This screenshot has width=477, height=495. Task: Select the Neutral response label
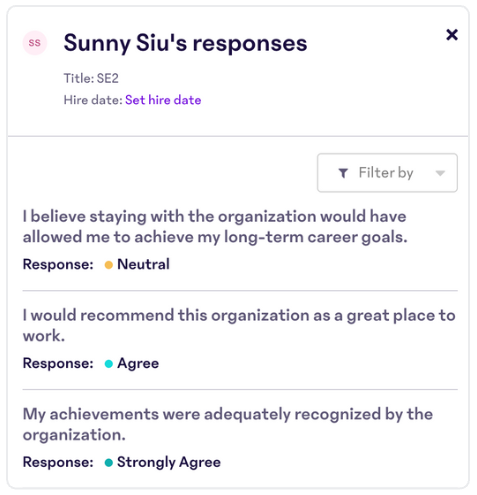pyautogui.click(x=143, y=264)
